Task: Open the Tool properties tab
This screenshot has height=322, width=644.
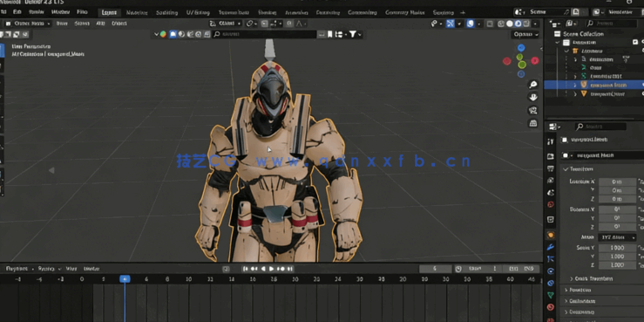Action: [551, 141]
